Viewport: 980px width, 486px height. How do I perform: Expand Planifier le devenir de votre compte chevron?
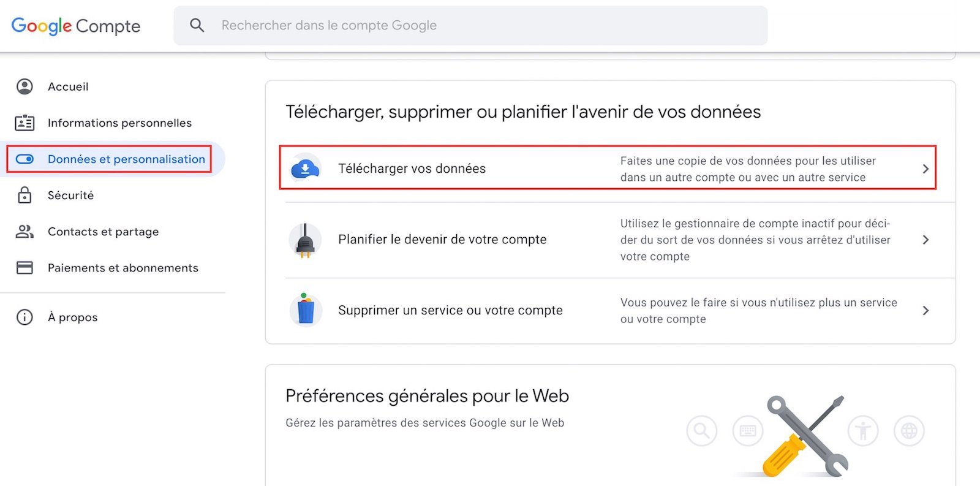click(x=925, y=240)
